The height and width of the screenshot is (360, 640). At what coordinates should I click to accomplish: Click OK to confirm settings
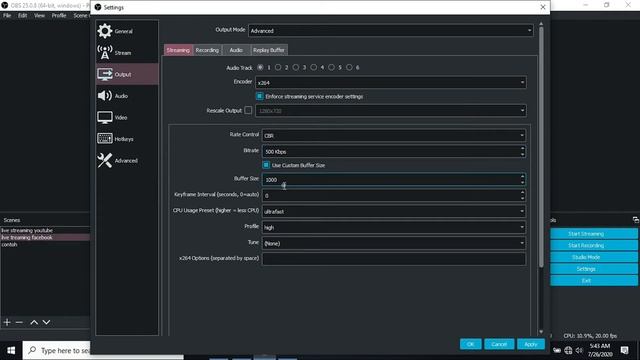471,344
